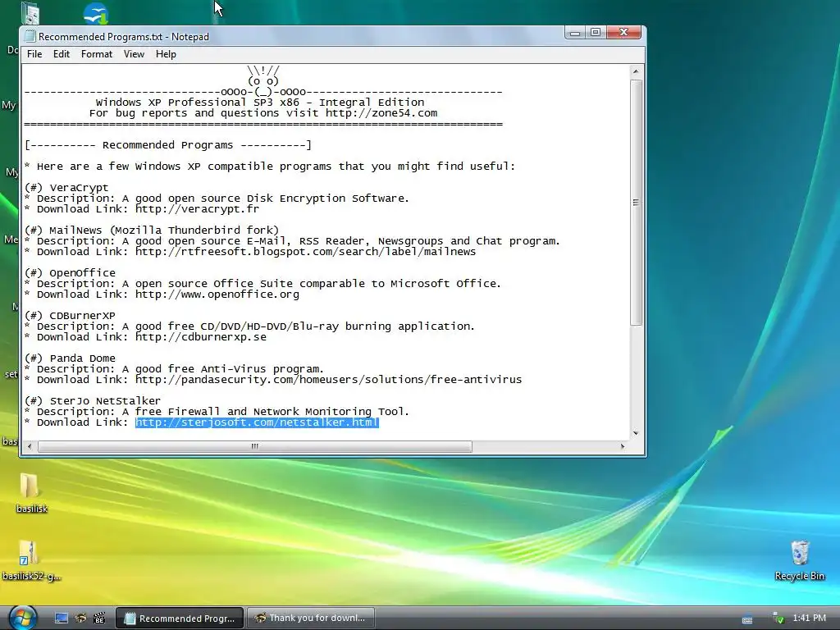Launch Basilisk browser from quick launch bar
This screenshot has width=840, height=630.
tap(80, 619)
